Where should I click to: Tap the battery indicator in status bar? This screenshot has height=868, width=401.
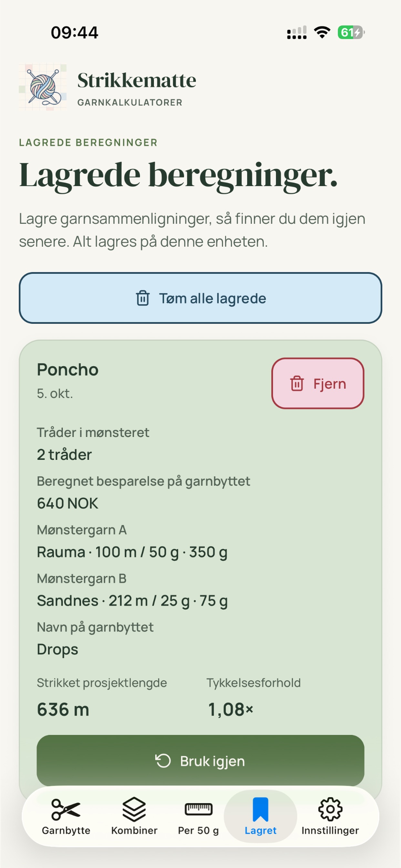click(x=351, y=32)
